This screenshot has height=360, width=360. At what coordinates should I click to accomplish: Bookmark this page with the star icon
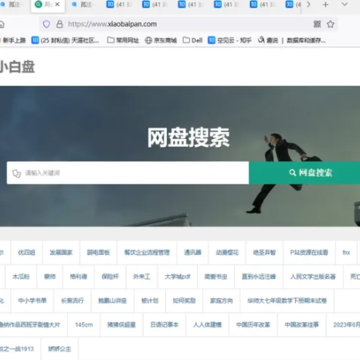coord(330,24)
